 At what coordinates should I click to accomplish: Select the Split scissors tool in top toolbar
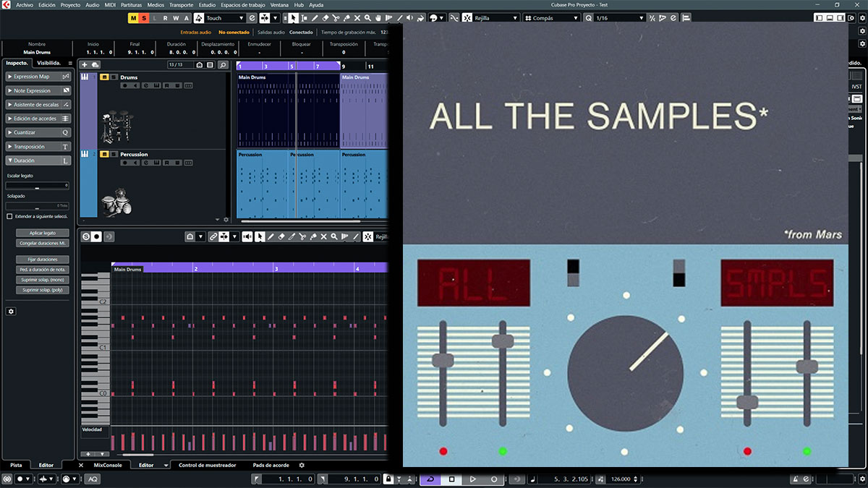pos(336,17)
